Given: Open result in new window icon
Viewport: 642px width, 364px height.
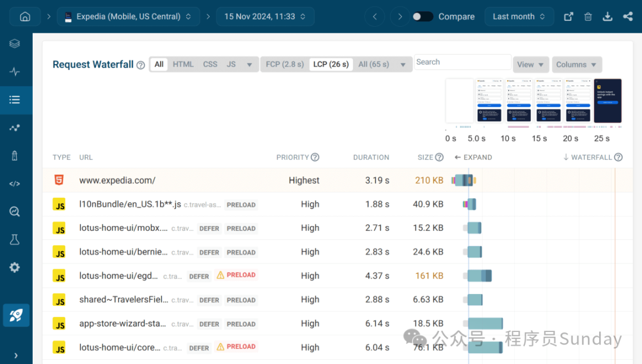Looking at the screenshot, I should click(568, 17).
